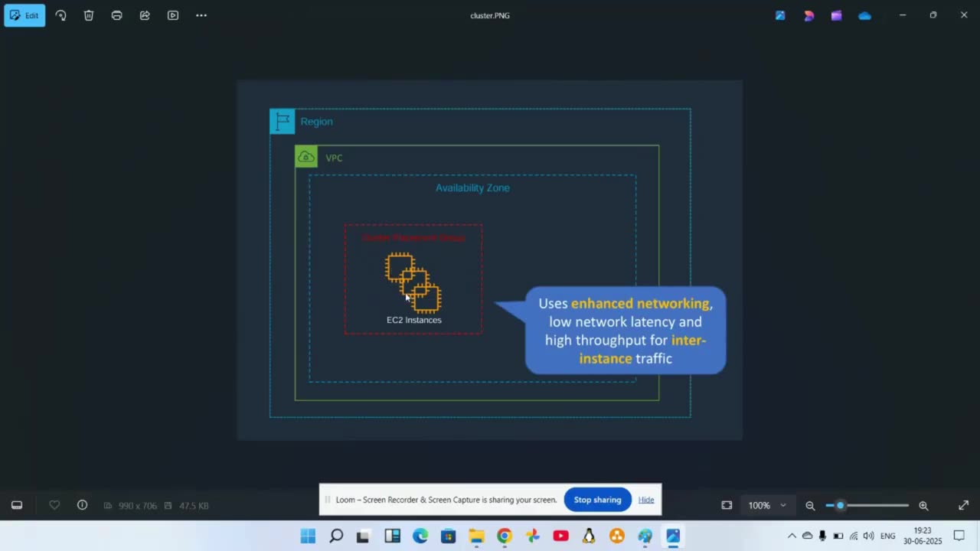Show file info with the info icon
The height and width of the screenshot is (551, 980).
click(82, 505)
